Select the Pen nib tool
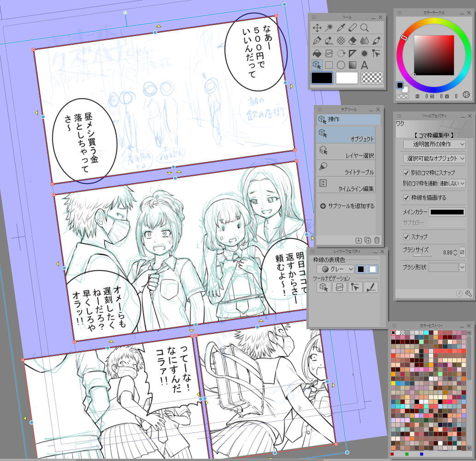Viewport: 476px width, 461px height. point(317,41)
